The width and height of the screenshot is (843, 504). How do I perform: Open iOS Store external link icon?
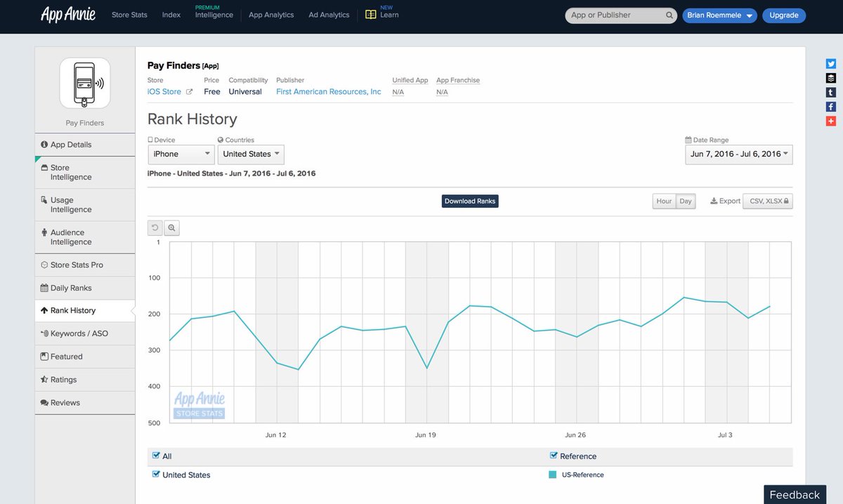189,92
